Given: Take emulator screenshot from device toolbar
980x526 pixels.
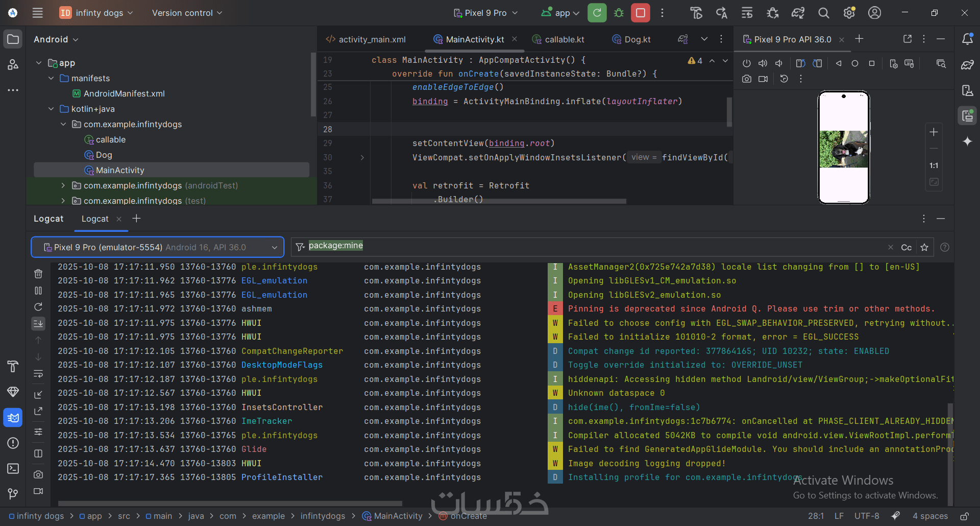Looking at the screenshot, I should 747,79.
